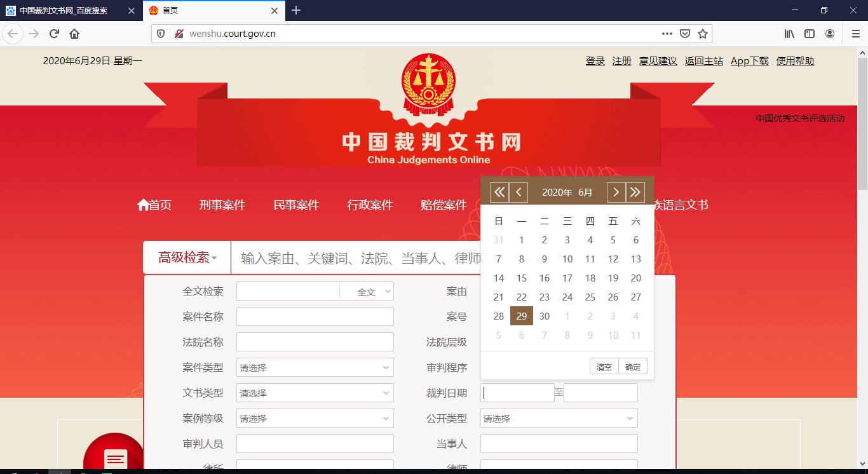The height and width of the screenshot is (474, 868).
Task: Open the browser hamburger menu
Action: tap(855, 33)
